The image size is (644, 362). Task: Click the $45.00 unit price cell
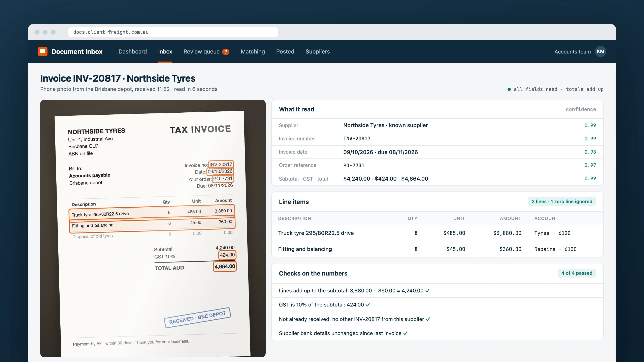tap(455, 249)
